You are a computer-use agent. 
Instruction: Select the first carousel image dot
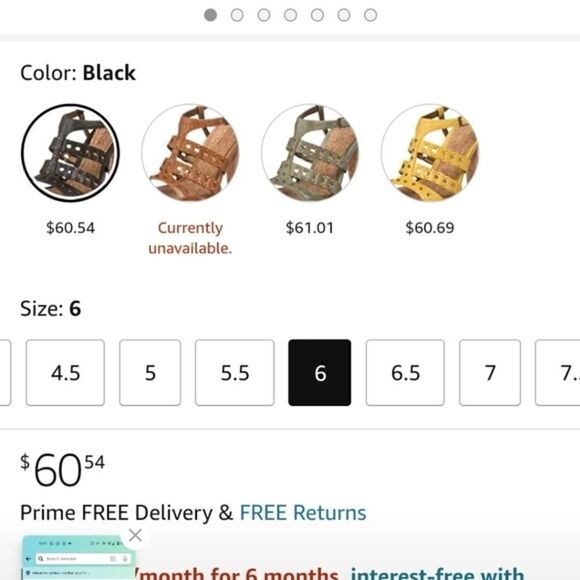(x=210, y=15)
